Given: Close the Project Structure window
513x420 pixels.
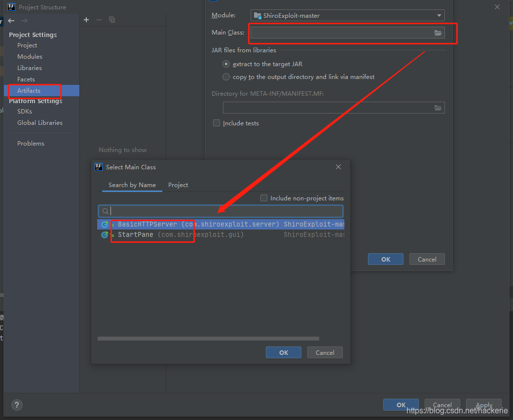Looking at the screenshot, I should click(497, 7).
